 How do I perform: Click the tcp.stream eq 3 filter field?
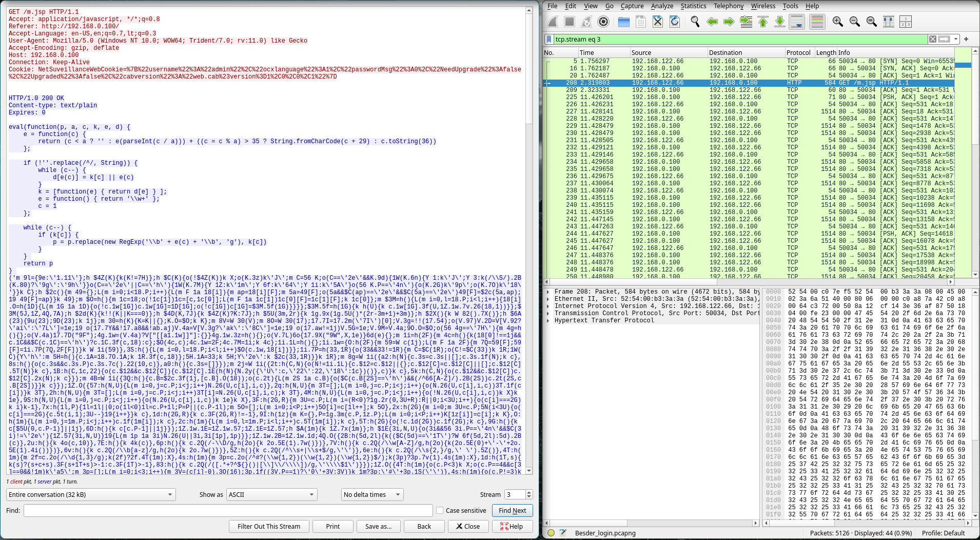740,39
